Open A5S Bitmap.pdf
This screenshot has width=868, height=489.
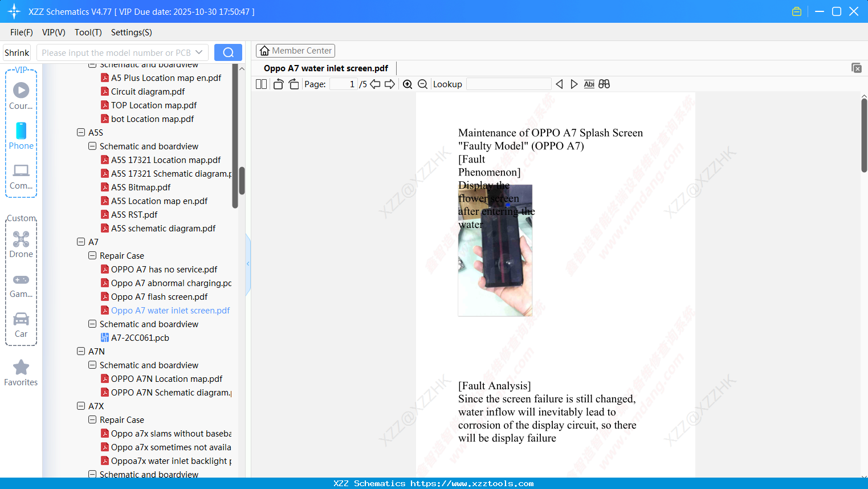tap(136, 188)
